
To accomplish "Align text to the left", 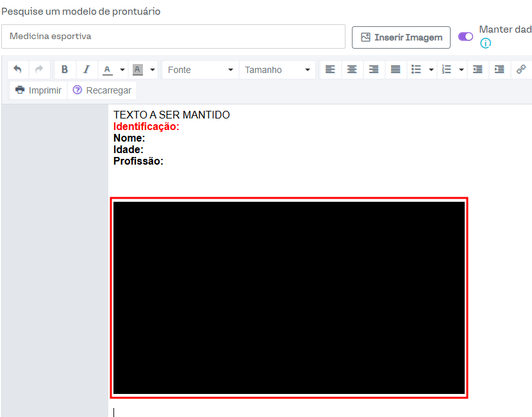I will pos(330,70).
